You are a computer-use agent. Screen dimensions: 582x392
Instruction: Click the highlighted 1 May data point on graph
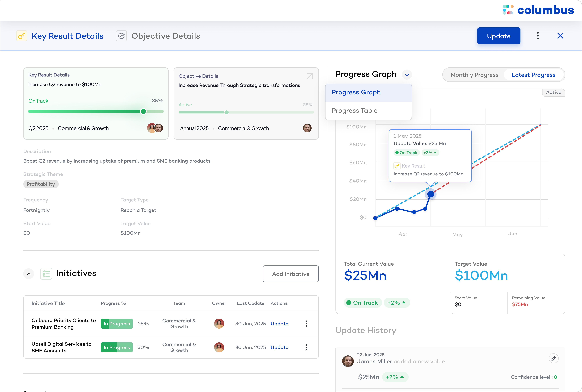pos(430,194)
